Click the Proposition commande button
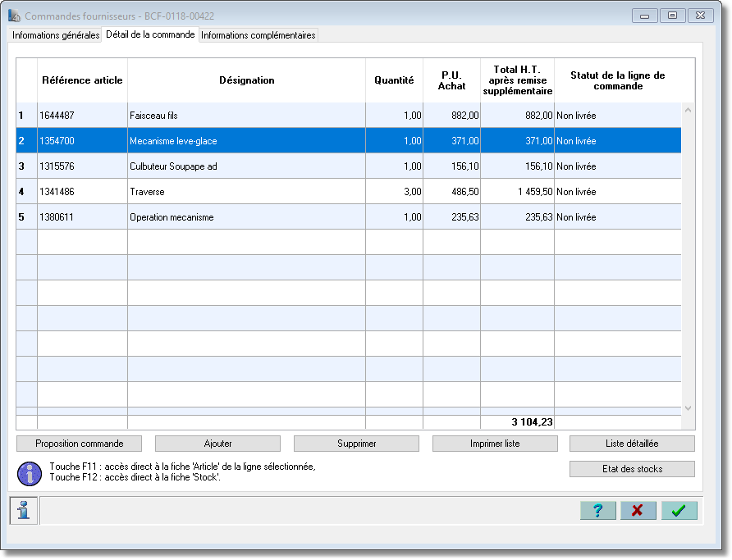This screenshot has width=732, height=560. [80, 444]
